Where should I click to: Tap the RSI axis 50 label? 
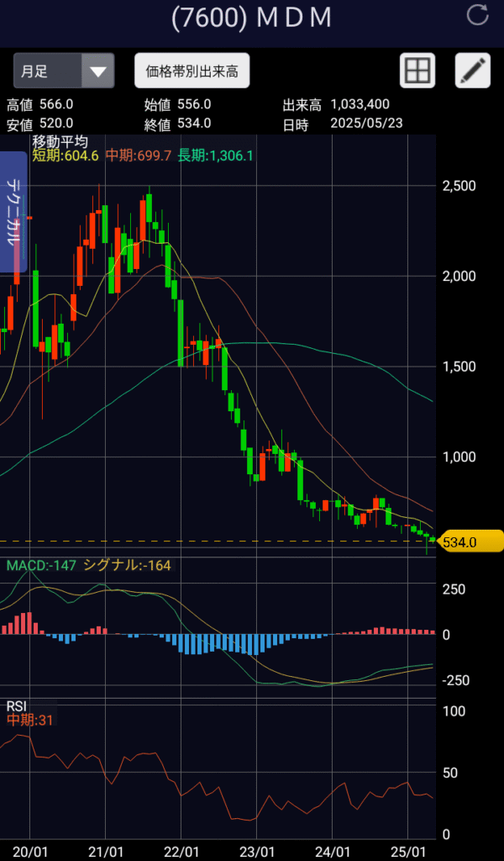450,774
